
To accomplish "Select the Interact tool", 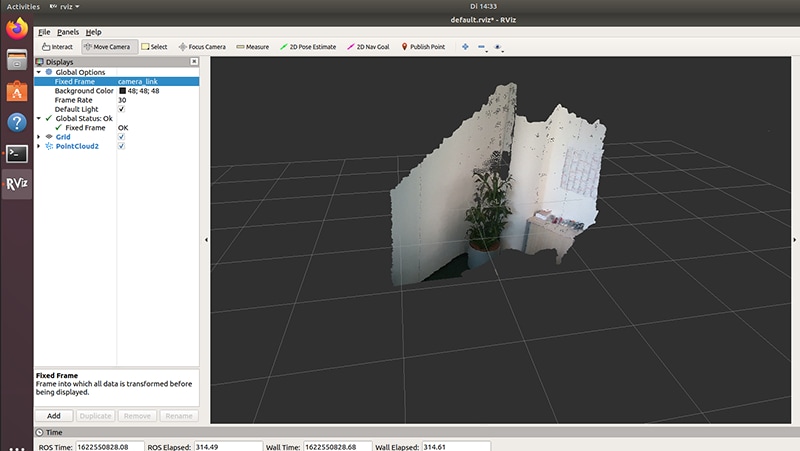I will point(57,46).
